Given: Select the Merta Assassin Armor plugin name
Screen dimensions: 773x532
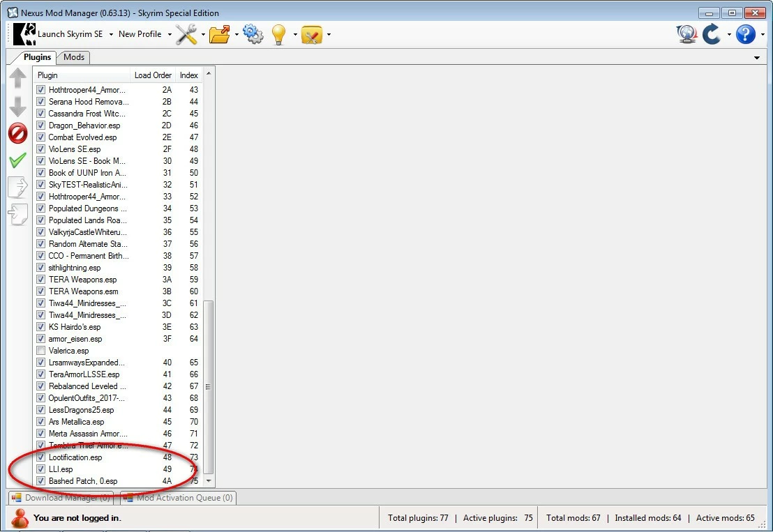Looking at the screenshot, I should point(88,434).
